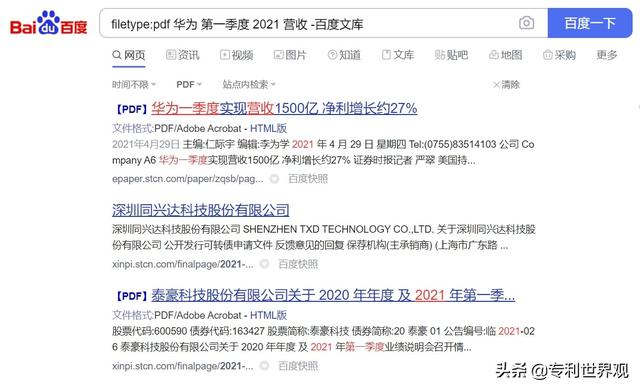Open result 华为一季度实现营收1500亿
The width and height of the screenshot is (640, 390).
284,109
